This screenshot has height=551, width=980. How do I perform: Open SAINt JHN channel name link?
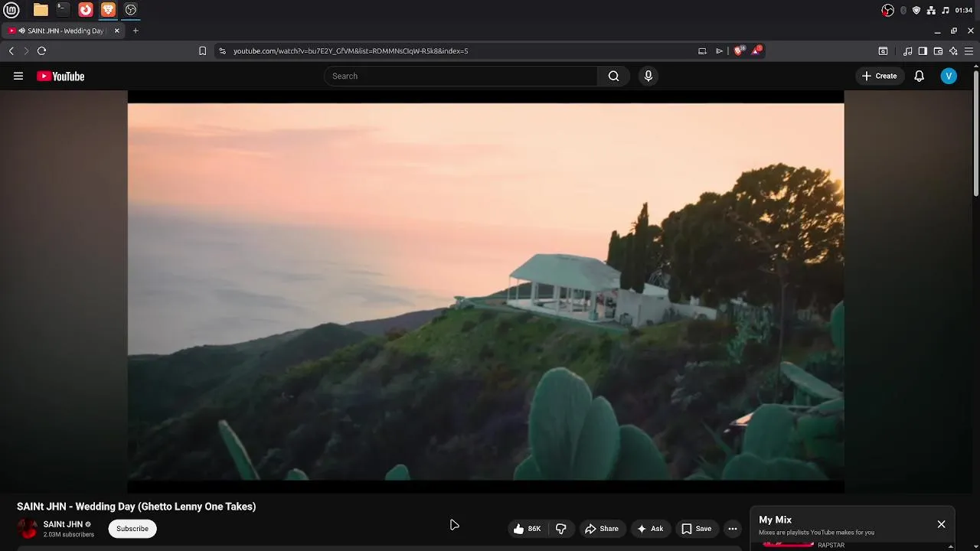63,524
